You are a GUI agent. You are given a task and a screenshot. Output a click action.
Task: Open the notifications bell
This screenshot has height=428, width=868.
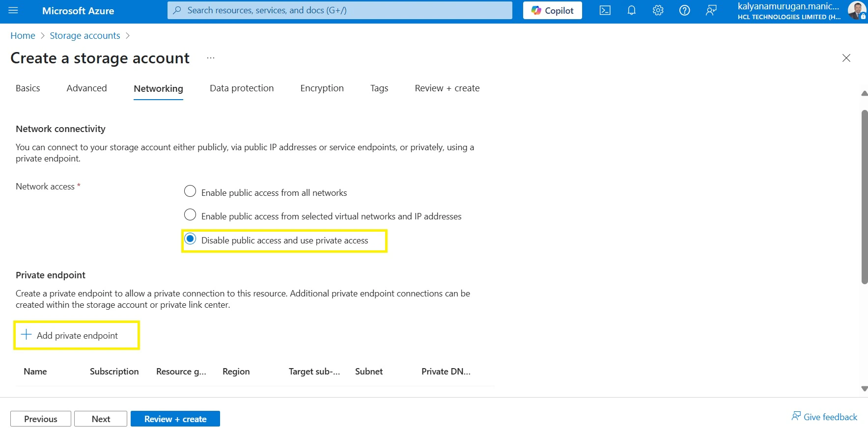(632, 10)
